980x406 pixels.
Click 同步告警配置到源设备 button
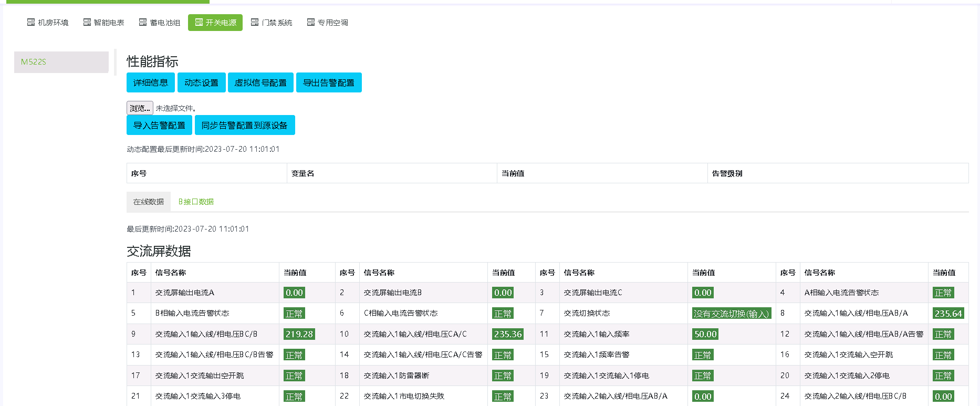click(x=245, y=125)
